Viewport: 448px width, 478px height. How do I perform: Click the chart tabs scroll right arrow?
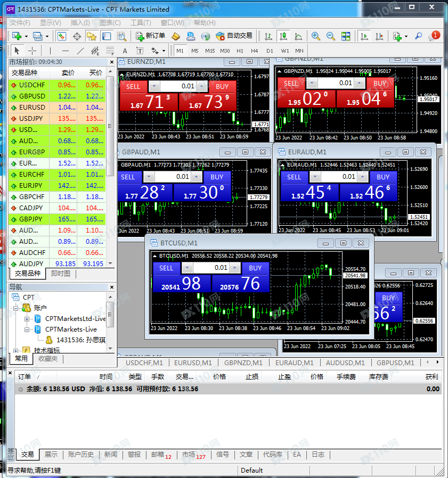pyautogui.click(x=438, y=362)
